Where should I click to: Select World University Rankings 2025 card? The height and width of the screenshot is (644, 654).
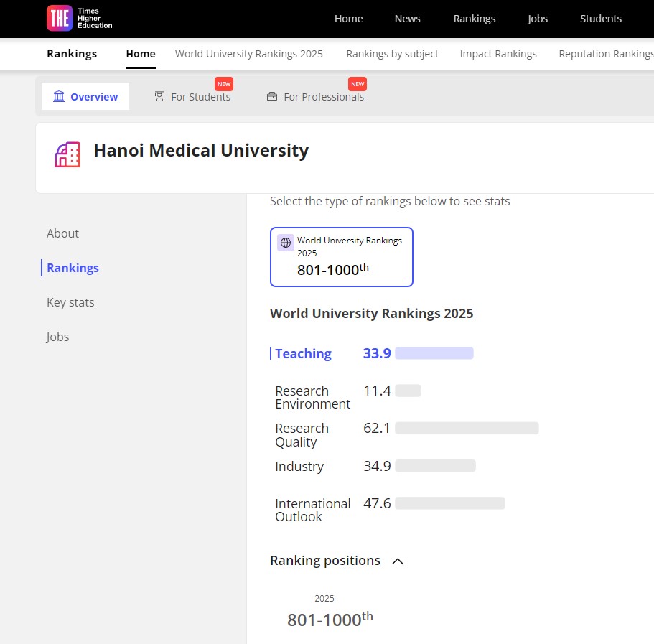click(342, 257)
